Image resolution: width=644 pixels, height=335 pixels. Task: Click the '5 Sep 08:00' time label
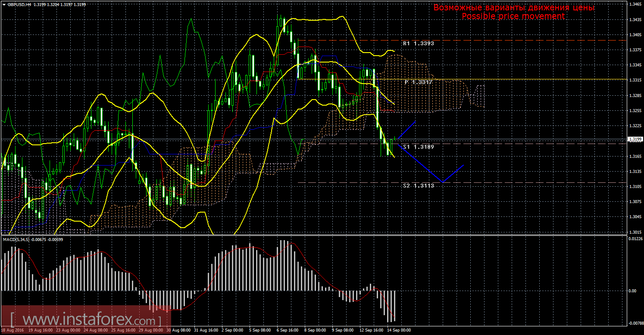click(x=261, y=330)
